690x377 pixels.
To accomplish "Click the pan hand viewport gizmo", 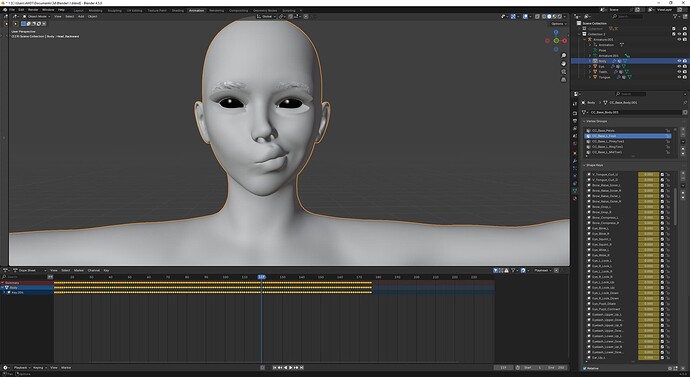I will pos(563,64).
